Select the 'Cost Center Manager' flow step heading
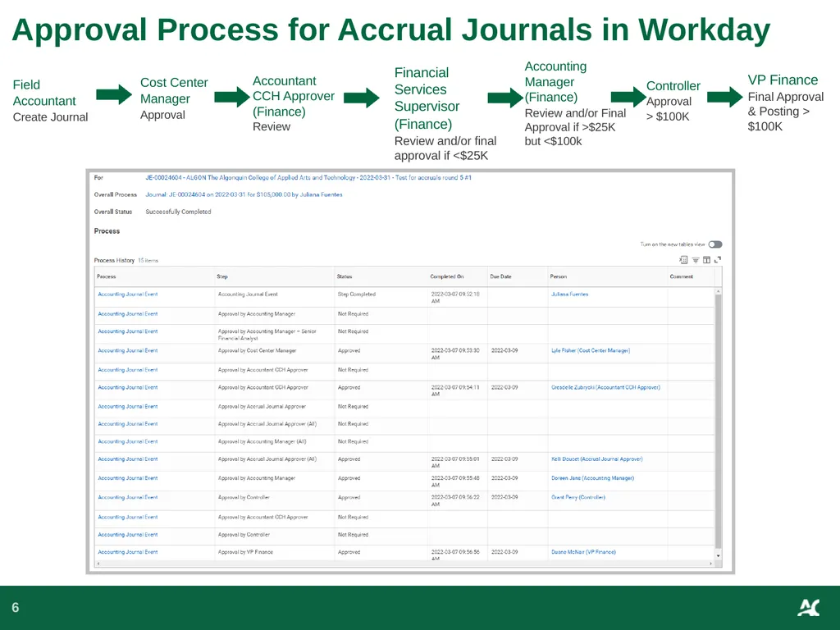The image size is (840, 630). point(174,90)
